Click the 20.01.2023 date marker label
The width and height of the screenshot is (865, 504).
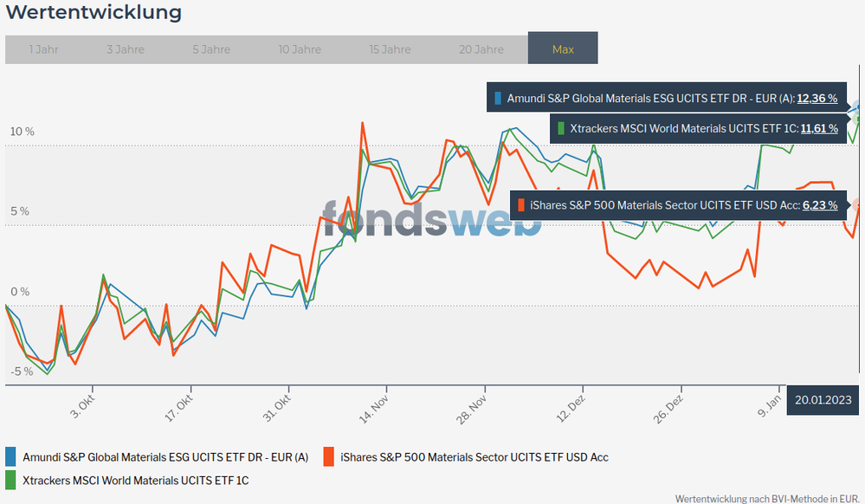(x=824, y=400)
